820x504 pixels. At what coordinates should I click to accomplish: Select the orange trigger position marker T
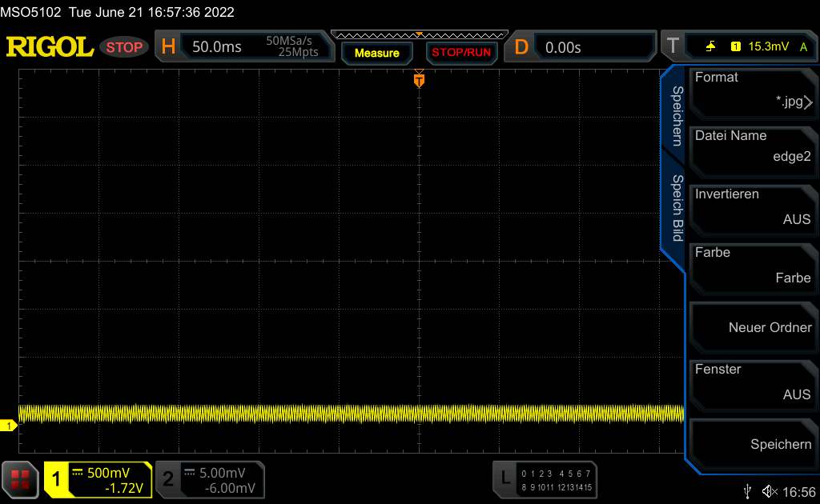[419, 80]
